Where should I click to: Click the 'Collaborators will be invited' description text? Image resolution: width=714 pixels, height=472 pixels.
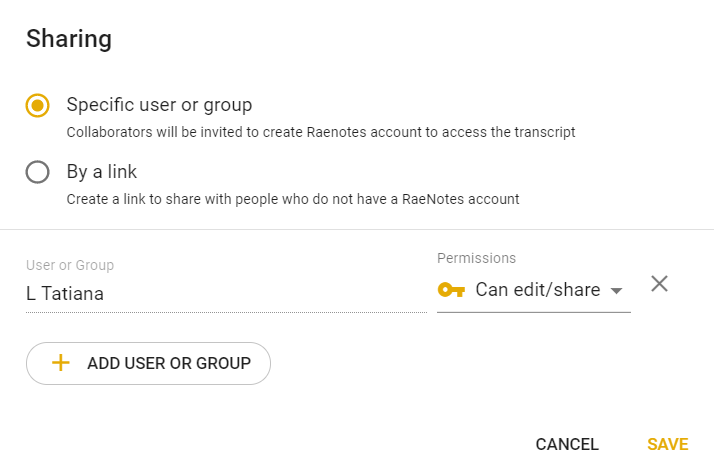coord(321,132)
